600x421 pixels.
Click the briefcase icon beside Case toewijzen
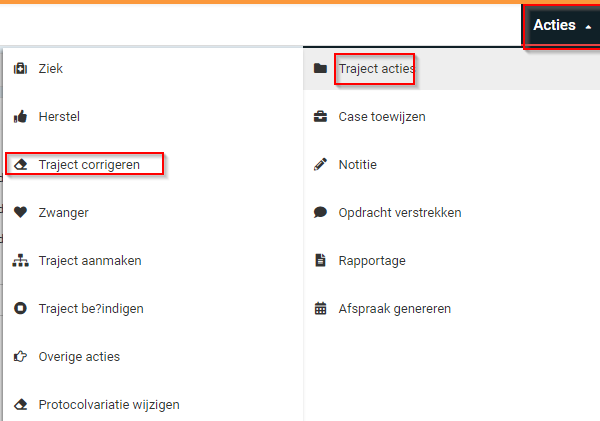[x=320, y=117]
